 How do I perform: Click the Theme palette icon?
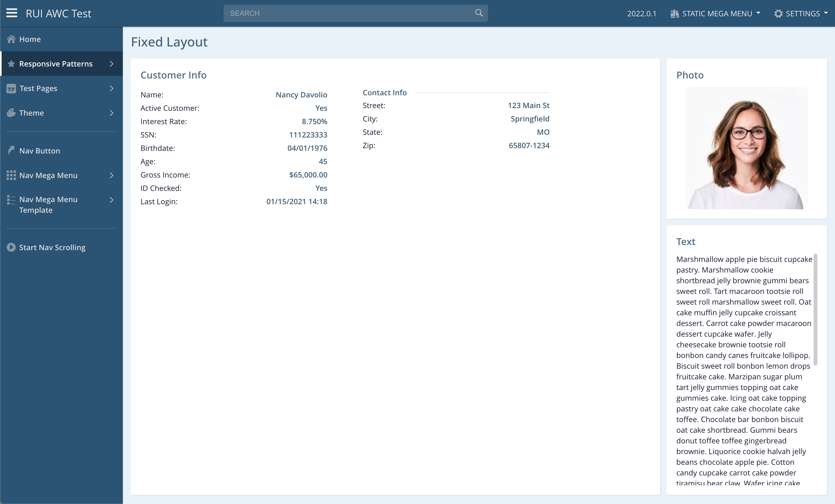point(11,113)
